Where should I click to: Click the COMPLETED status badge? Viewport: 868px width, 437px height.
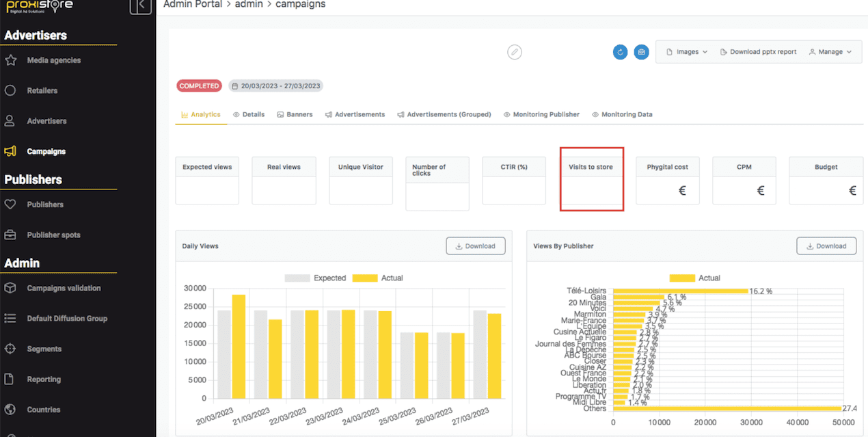(x=200, y=86)
